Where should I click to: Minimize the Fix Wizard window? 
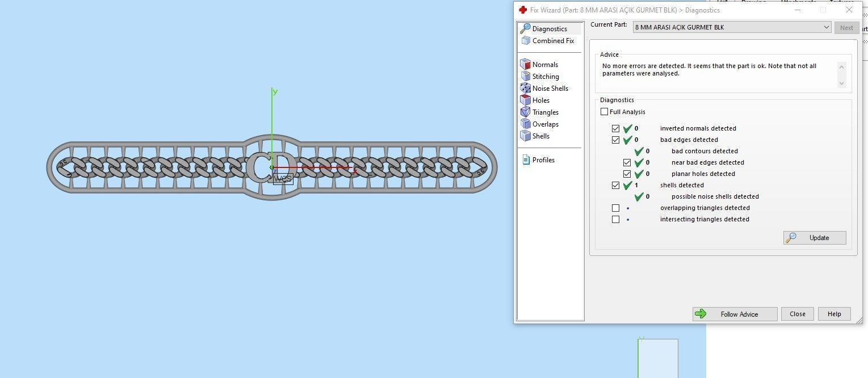[797, 10]
